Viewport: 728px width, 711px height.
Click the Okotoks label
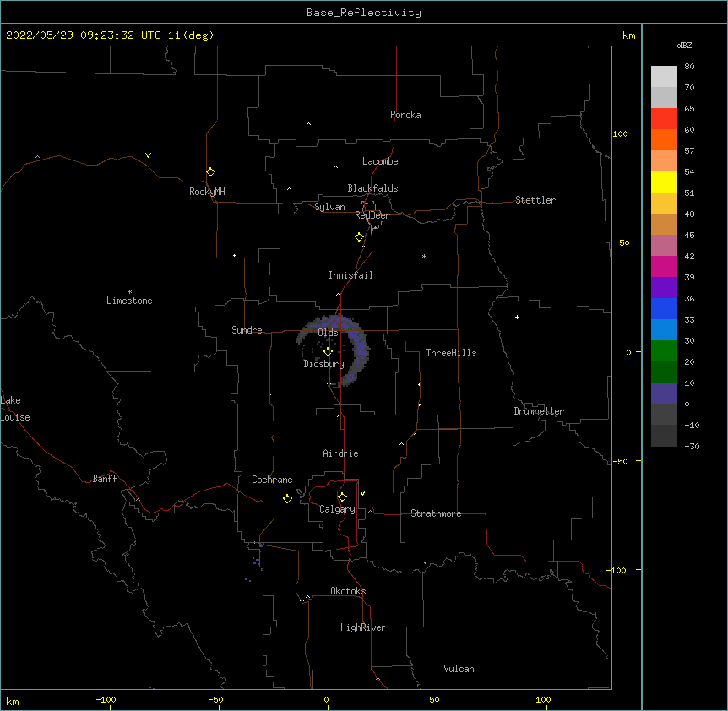(x=348, y=591)
